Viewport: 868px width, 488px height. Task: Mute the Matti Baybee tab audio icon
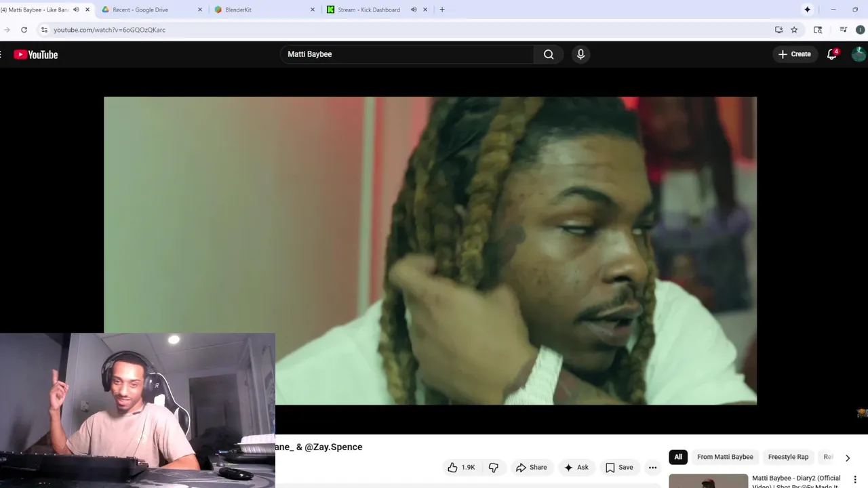pos(76,9)
